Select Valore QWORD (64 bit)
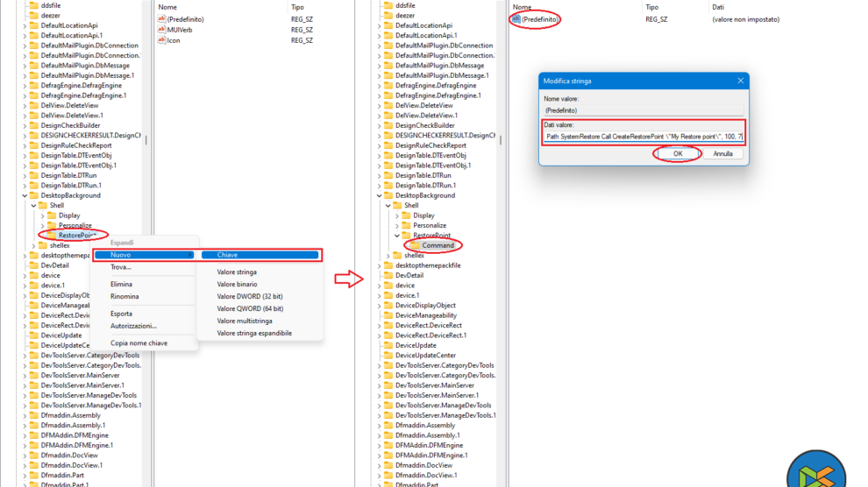868x487 pixels. pyautogui.click(x=250, y=308)
